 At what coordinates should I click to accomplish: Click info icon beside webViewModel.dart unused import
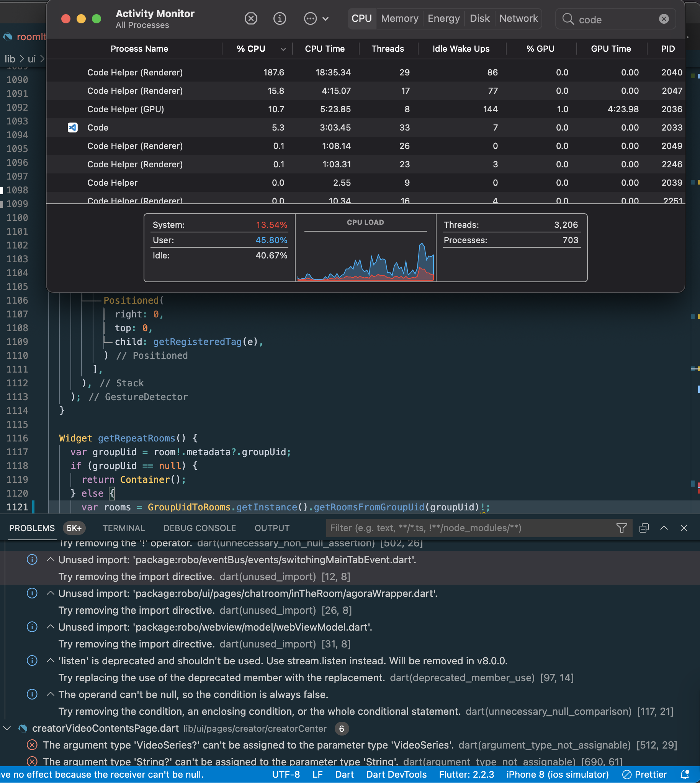(x=32, y=627)
